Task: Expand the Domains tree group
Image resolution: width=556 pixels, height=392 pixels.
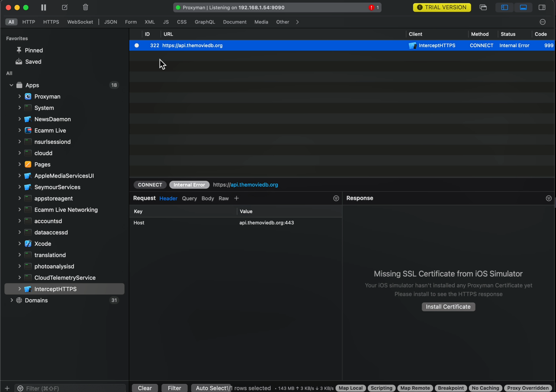Action: point(11,300)
